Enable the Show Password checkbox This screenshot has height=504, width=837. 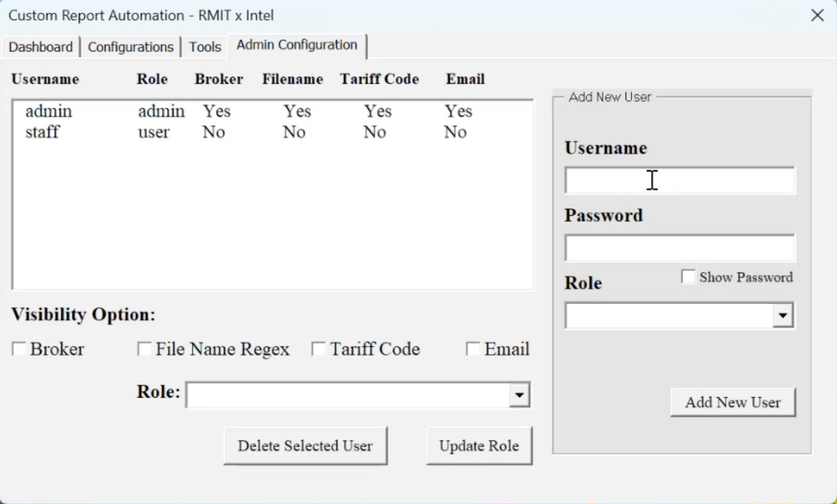click(x=688, y=277)
